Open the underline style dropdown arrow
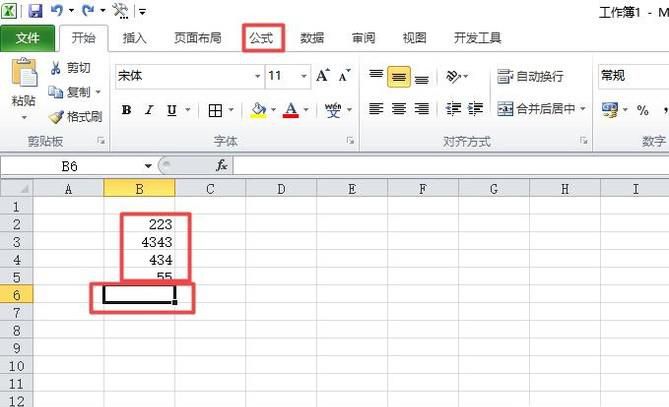This screenshot has width=669, height=407. [x=187, y=110]
